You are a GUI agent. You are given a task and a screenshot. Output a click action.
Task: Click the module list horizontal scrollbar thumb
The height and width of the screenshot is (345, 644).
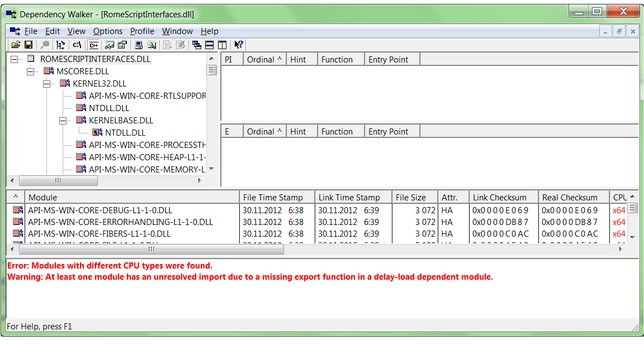pyautogui.click(x=151, y=249)
